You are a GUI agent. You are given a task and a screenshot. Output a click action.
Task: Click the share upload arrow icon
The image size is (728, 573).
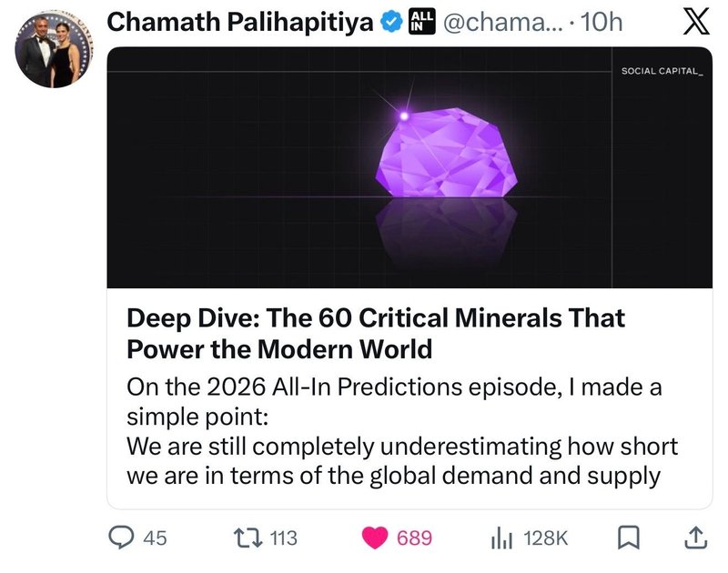click(693, 537)
